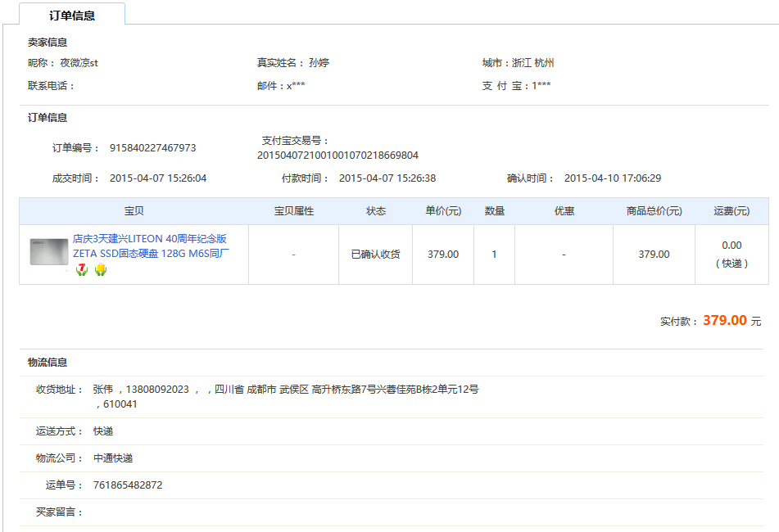This screenshot has width=779, height=532.
Task: Click the quantity cell showing 1
Action: (494, 255)
